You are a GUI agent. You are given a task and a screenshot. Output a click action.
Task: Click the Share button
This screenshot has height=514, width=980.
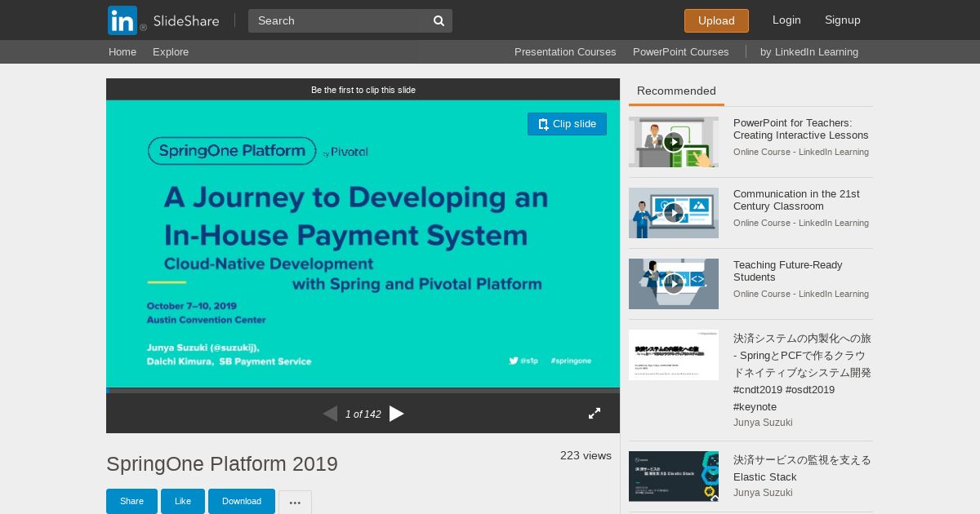click(x=131, y=501)
